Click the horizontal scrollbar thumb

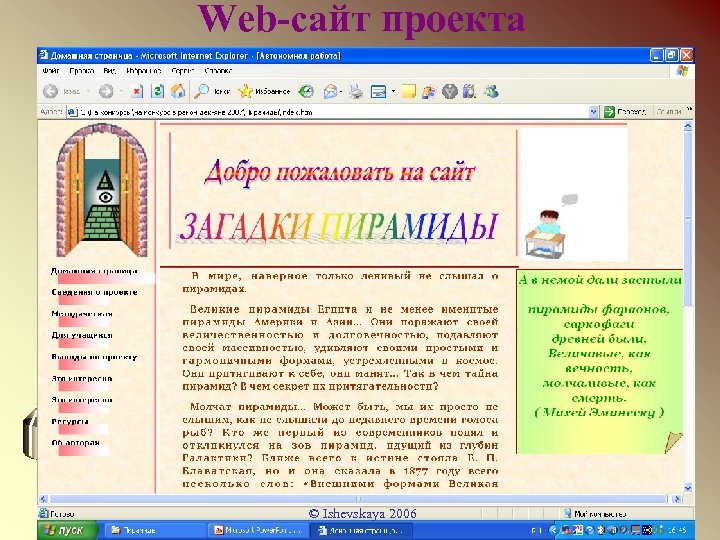pyautogui.click(x=358, y=499)
